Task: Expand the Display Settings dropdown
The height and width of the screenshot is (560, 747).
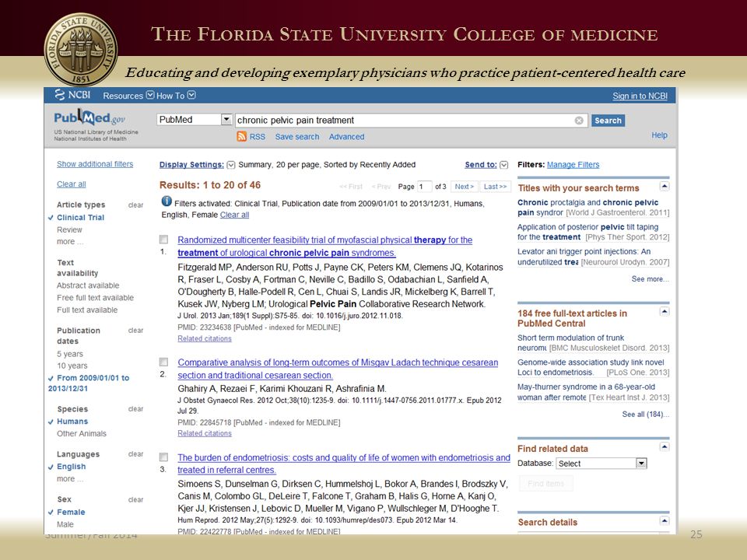Action: click(231, 165)
